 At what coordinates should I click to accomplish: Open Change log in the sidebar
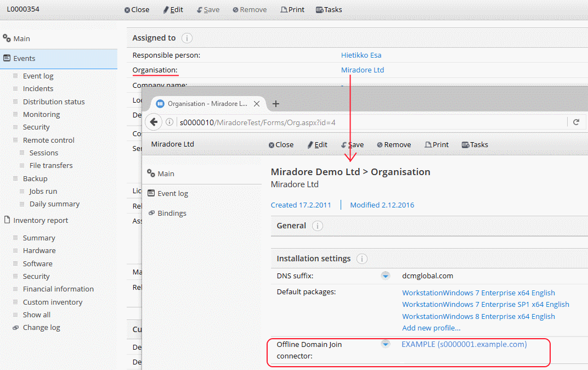coord(41,328)
